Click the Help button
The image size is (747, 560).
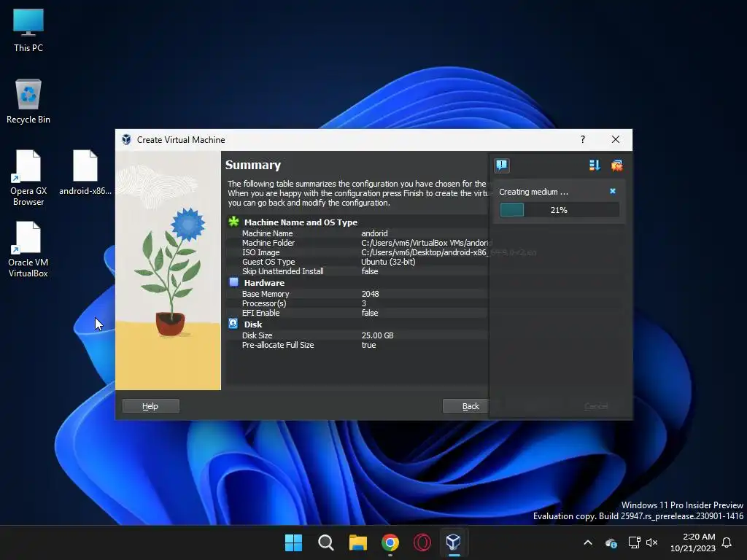(150, 406)
